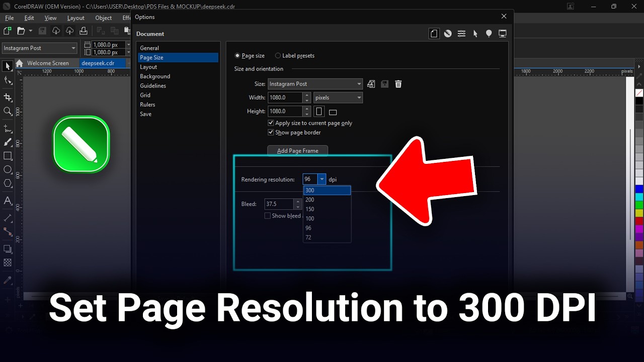Open the Layout menu
Viewport: 644px width, 362px height.
(76, 18)
